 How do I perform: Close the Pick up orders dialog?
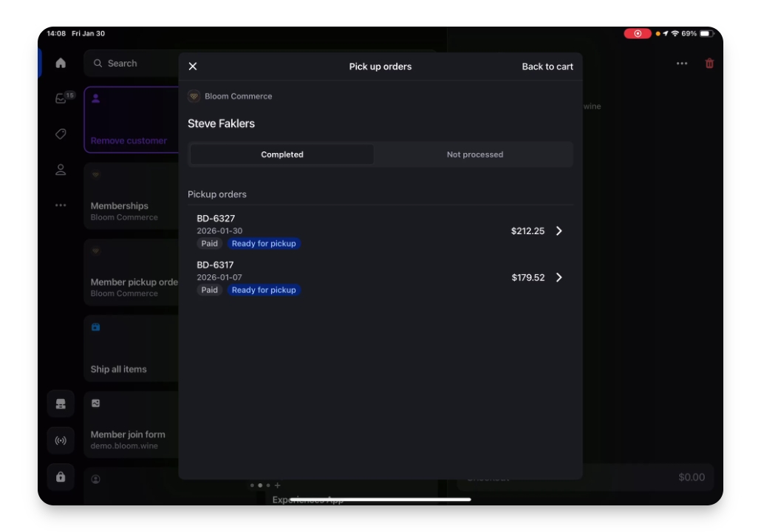tap(193, 66)
